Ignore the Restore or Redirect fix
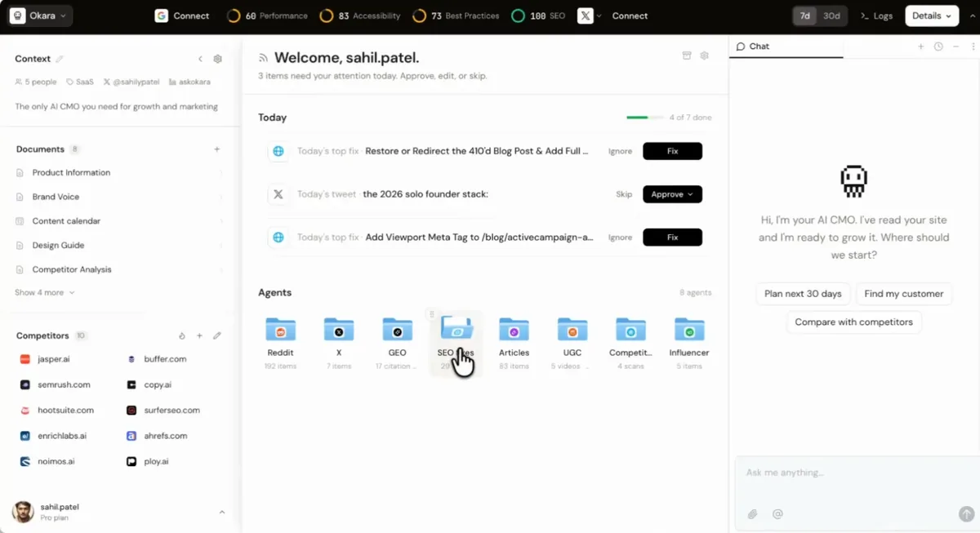 621,151
